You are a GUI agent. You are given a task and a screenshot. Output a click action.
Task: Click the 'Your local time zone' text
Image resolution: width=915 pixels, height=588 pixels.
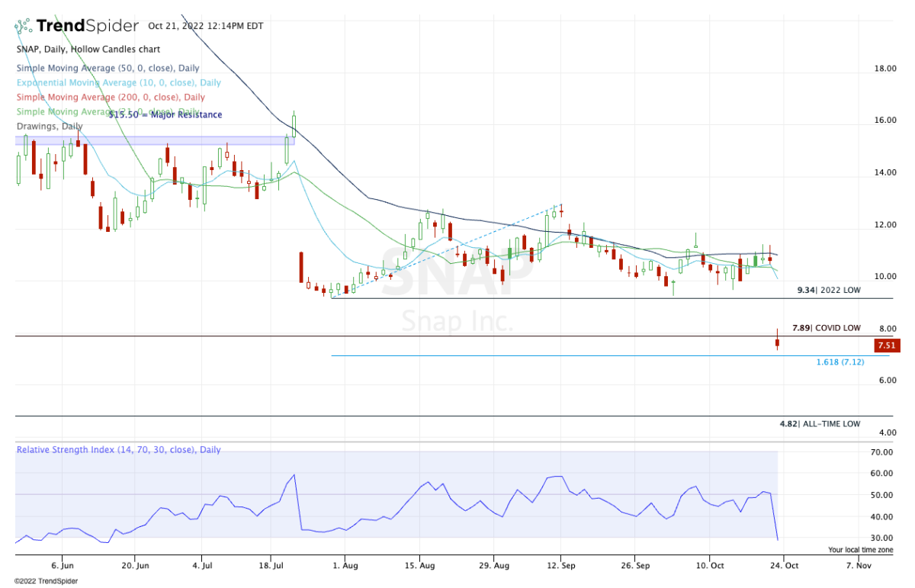859,549
